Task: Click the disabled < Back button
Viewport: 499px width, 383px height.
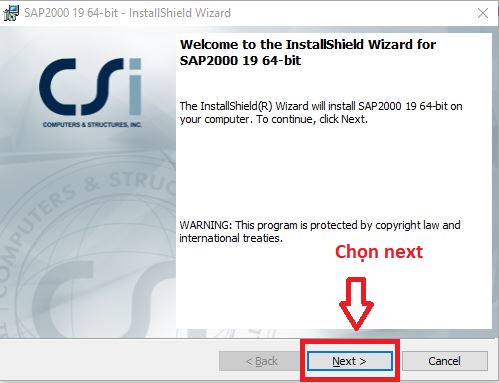Action: (261, 361)
